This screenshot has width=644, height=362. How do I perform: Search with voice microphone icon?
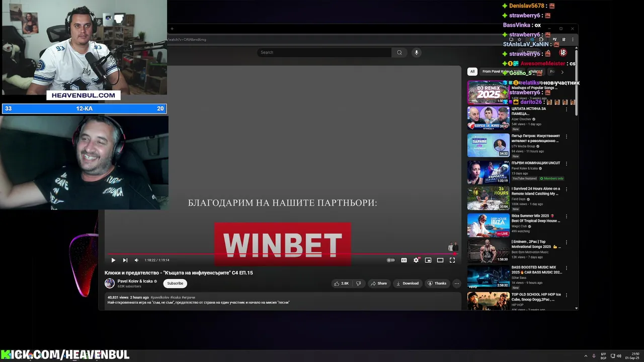point(416,52)
